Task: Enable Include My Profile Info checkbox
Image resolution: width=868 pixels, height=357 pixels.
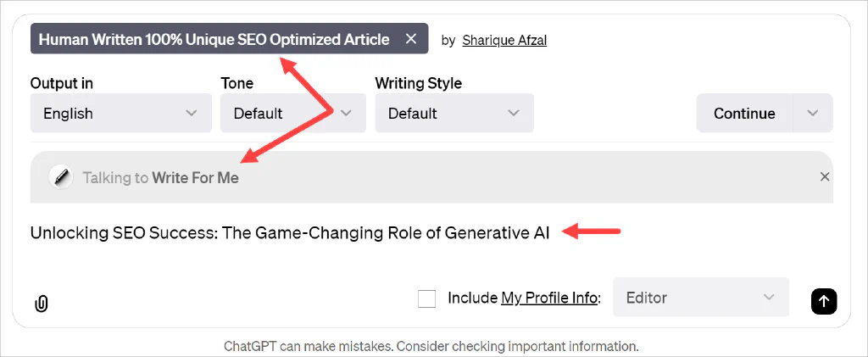Action: [x=426, y=298]
